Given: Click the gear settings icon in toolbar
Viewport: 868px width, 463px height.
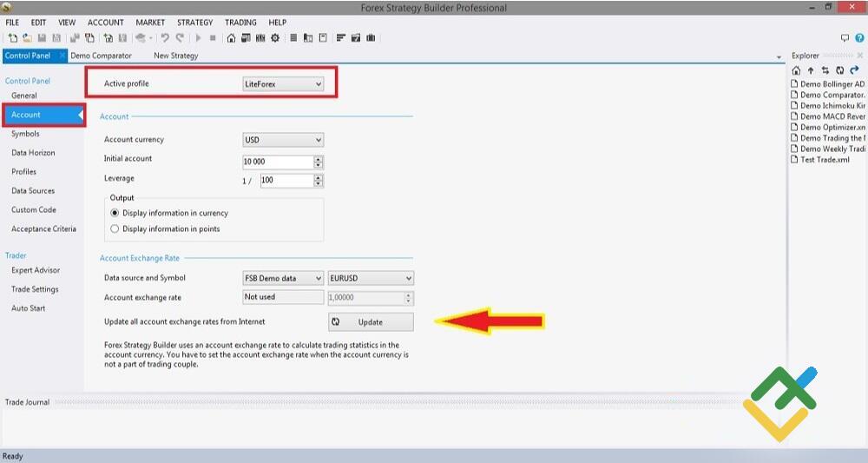Looking at the screenshot, I should [x=275, y=38].
